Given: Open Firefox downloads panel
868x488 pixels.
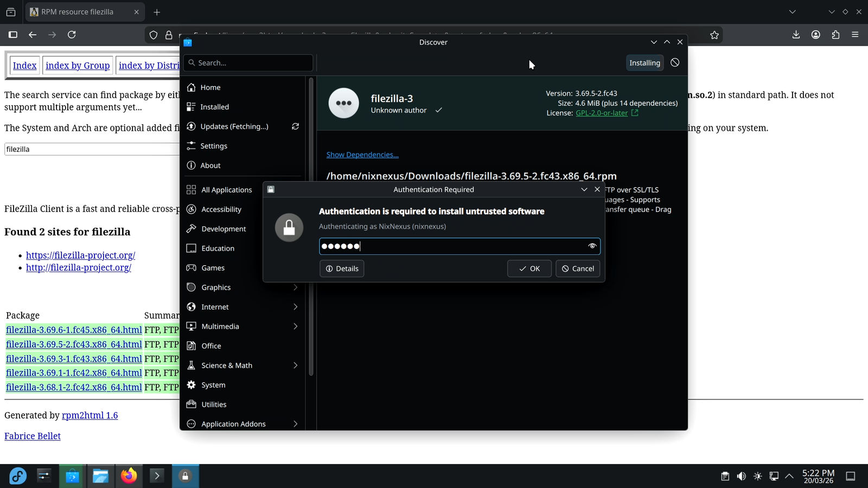Looking at the screenshot, I should pos(796,35).
